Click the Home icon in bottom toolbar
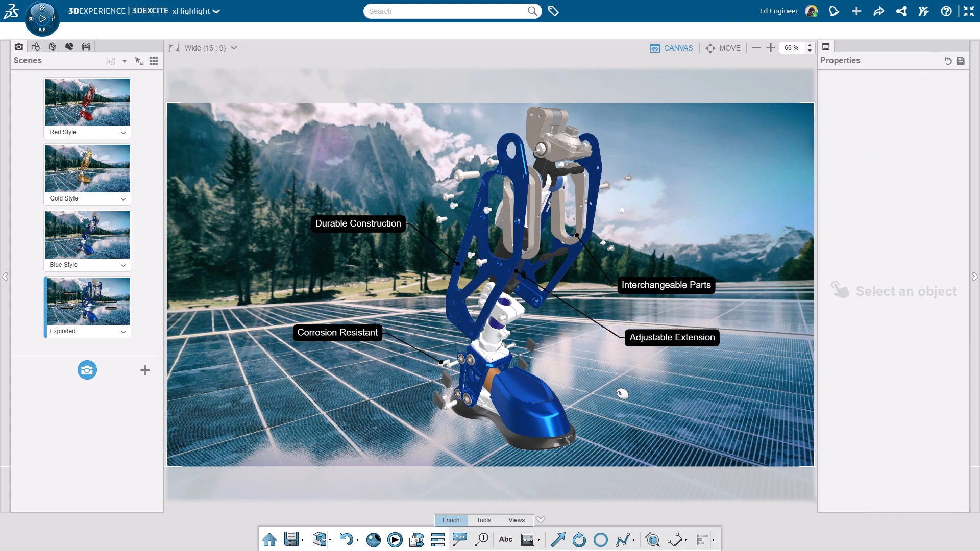This screenshot has height=551, width=980. point(269,539)
